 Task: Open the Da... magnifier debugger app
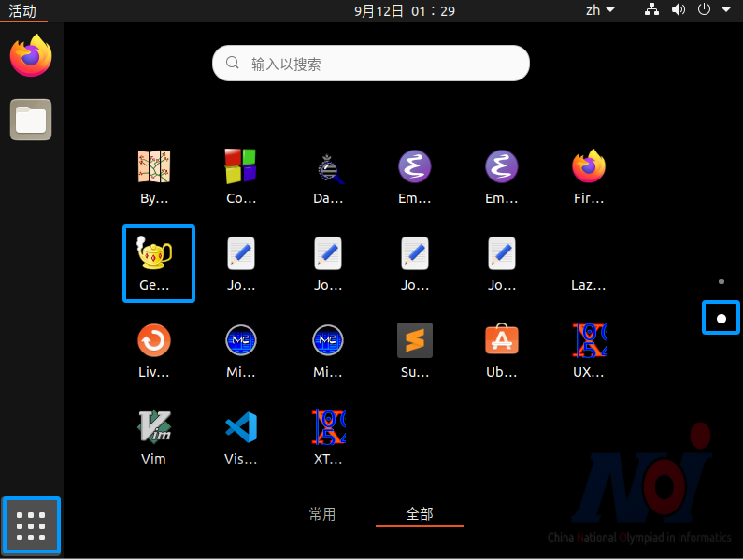pyautogui.click(x=328, y=176)
